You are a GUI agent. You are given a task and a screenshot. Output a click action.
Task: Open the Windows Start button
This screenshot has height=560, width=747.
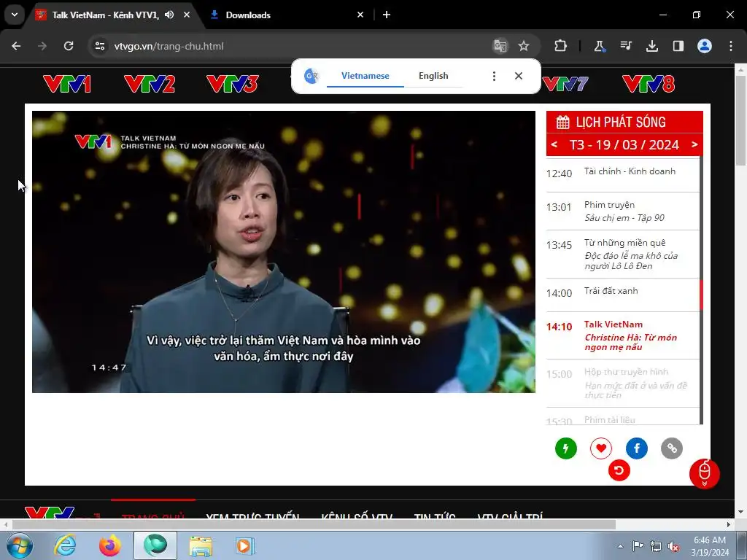click(19, 545)
